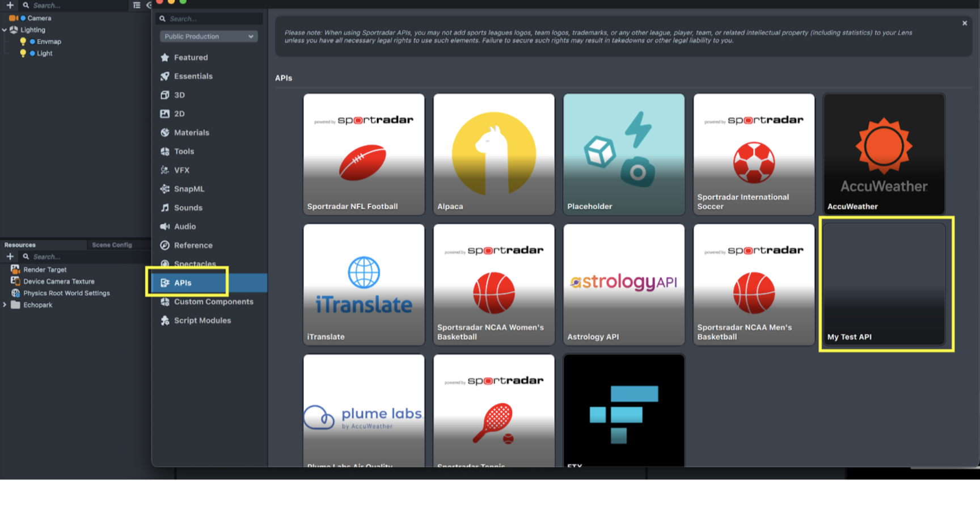The width and height of the screenshot is (980, 514).
Task: Select the Render Target resource
Action: (45, 269)
